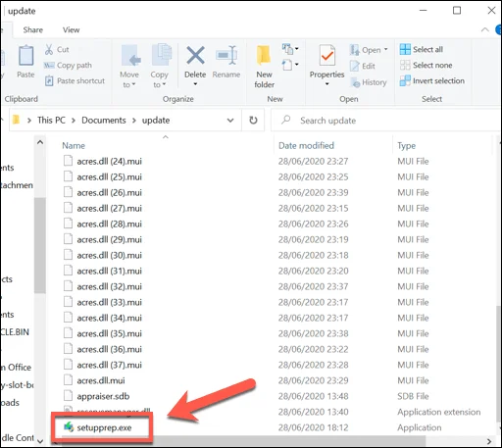Click Paste shortcut option
Viewport: 502px width, 448px height.
pyautogui.click(x=75, y=80)
